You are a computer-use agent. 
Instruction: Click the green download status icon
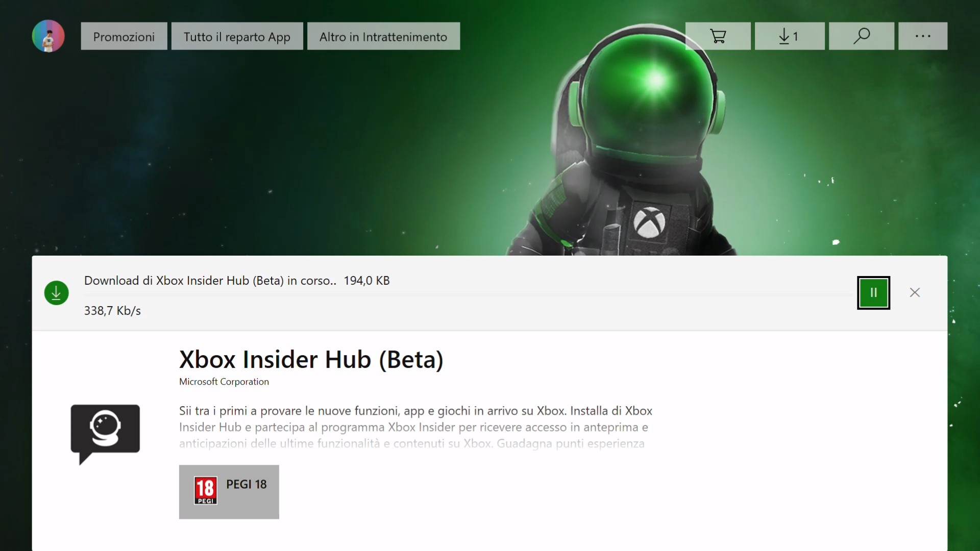56,293
